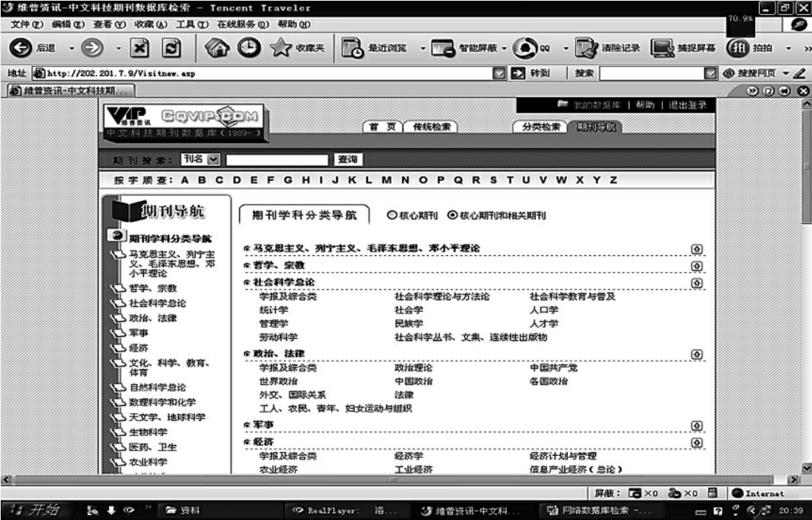Image resolution: width=812 pixels, height=520 pixels.
Task: Select 军事 in left navigation tree
Action: 138,333
